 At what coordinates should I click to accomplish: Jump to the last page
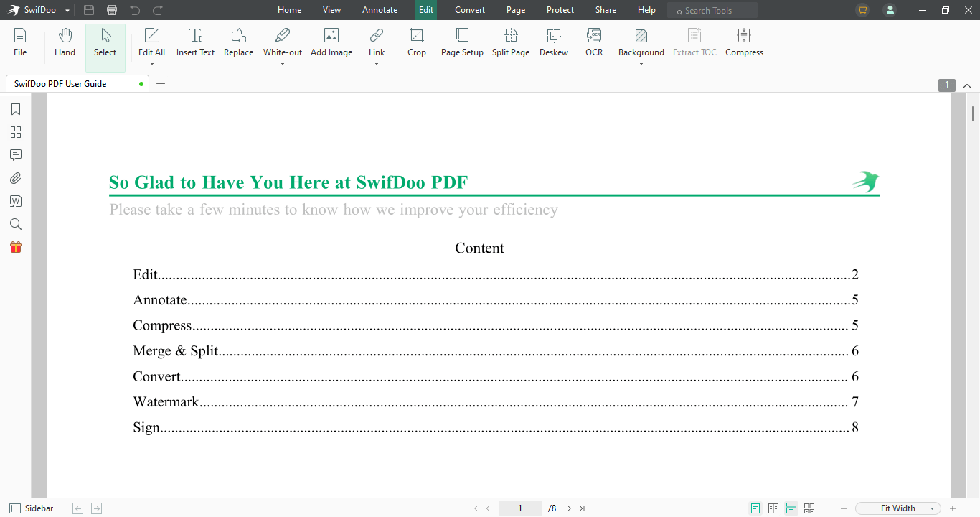click(582, 508)
